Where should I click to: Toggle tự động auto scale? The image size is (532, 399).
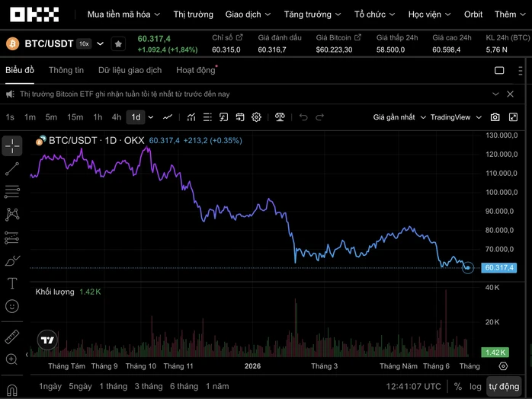(x=504, y=387)
